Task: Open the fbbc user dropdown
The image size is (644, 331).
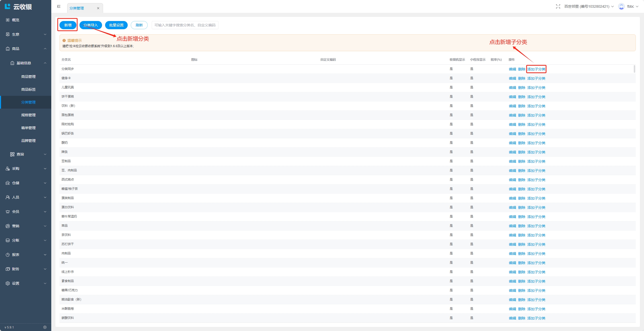Action: [632, 6]
